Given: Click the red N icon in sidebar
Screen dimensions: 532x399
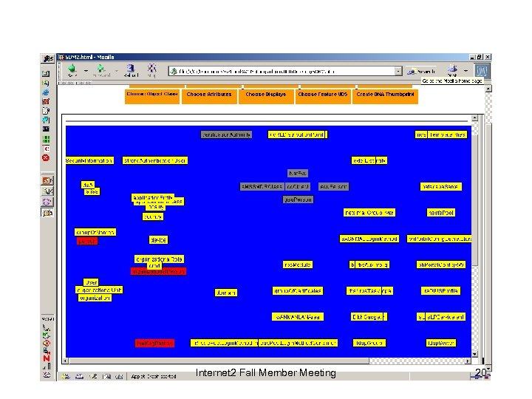Looking at the screenshot, I should point(47,358).
